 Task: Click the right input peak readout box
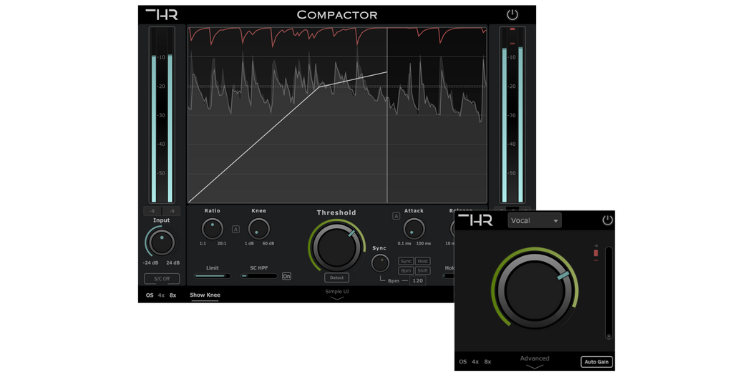(171, 211)
